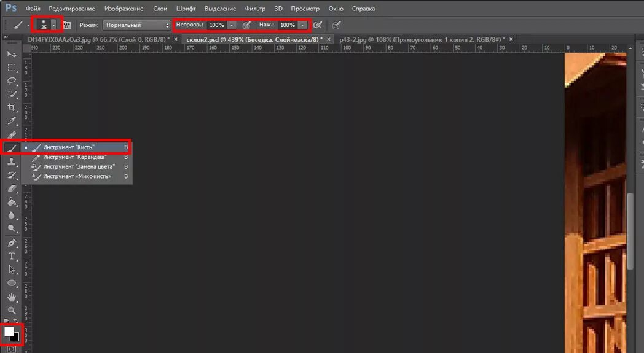Viewport: 644px width, 353px height.
Task: Open the Просмотр menu
Action: [305, 9]
